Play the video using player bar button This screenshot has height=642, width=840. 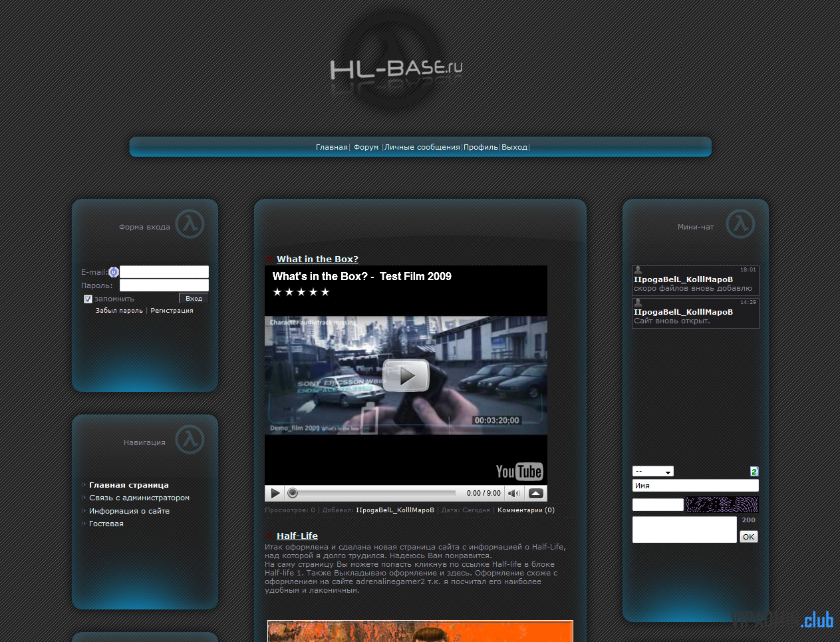pos(275,493)
